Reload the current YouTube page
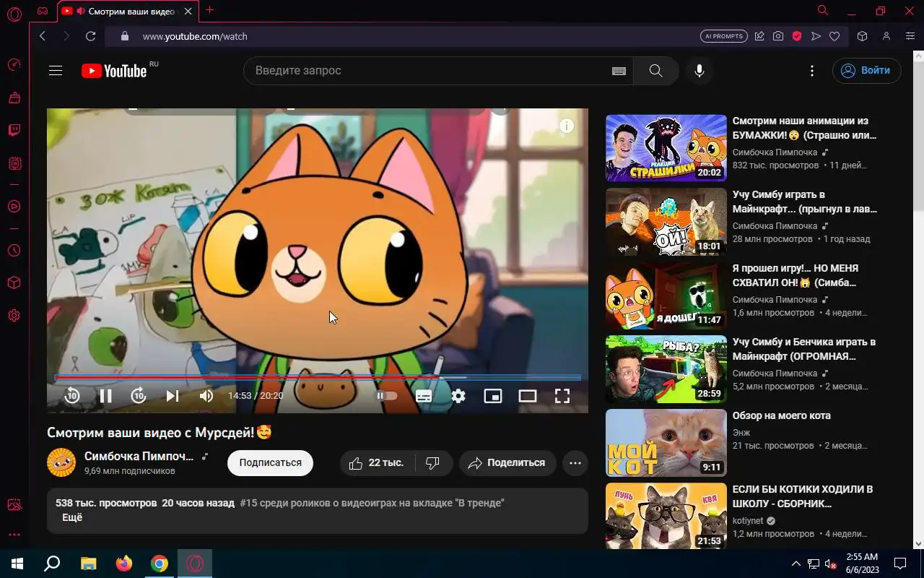This screenshot has height=578, width=924. 90,36
